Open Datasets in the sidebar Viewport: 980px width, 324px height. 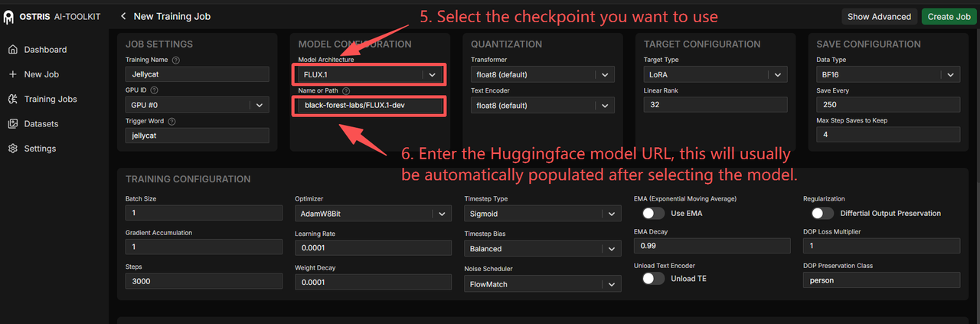41,124
